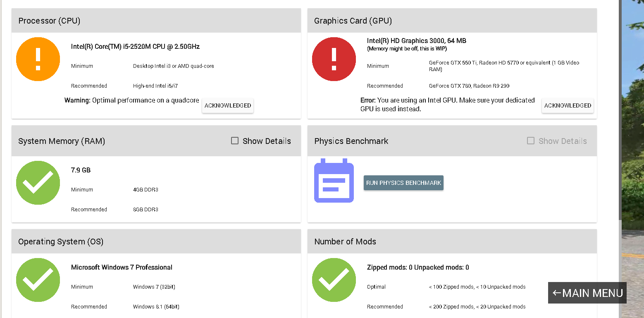The width and height of the screenshot is (644, 318).
Task: Run the physics benchmark
Action: (x=403, y=183)
